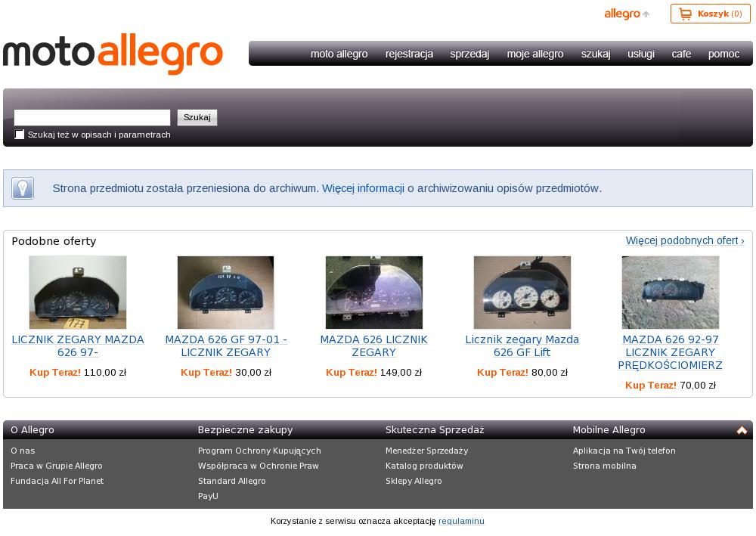
Task: Open the szukaj menu item
Action: (x=596, y=54)
